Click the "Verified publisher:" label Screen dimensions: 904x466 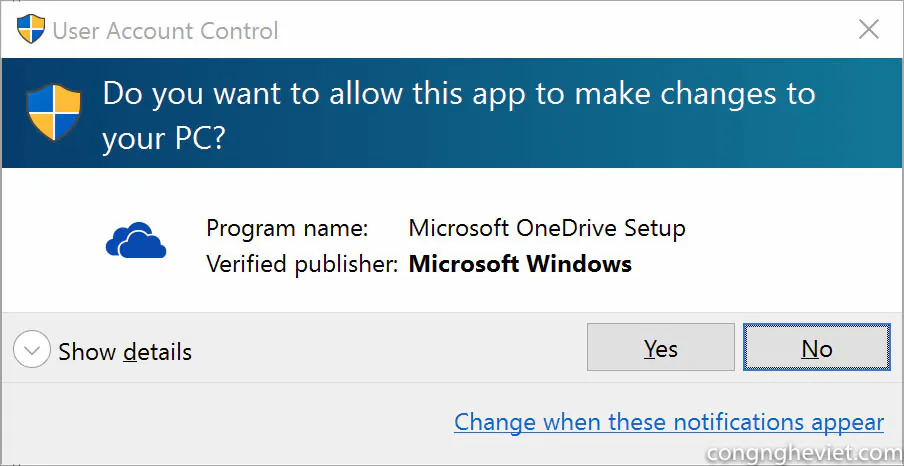point(303,264)
